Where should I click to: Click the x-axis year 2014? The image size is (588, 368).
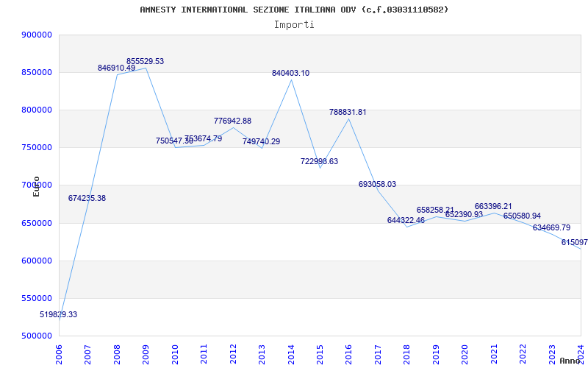point(291,354)
